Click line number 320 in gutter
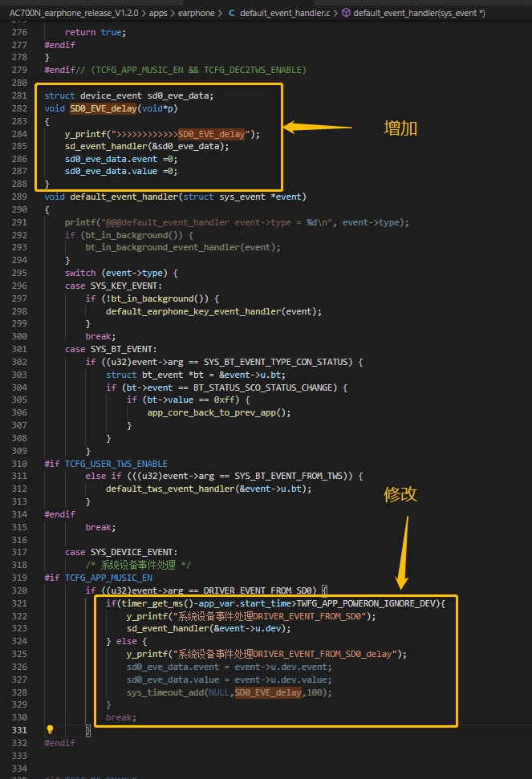Viewport: 532px width, 779px height. pyautogui.click(x=19, y=590)
